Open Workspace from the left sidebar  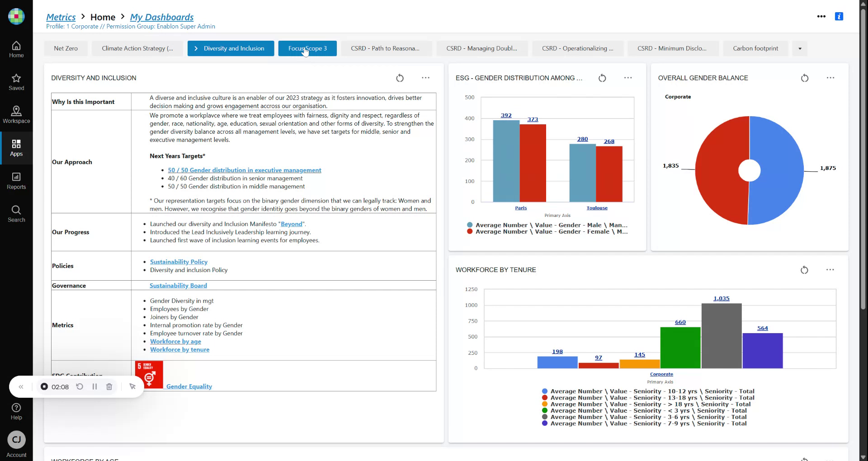point(16,115)
